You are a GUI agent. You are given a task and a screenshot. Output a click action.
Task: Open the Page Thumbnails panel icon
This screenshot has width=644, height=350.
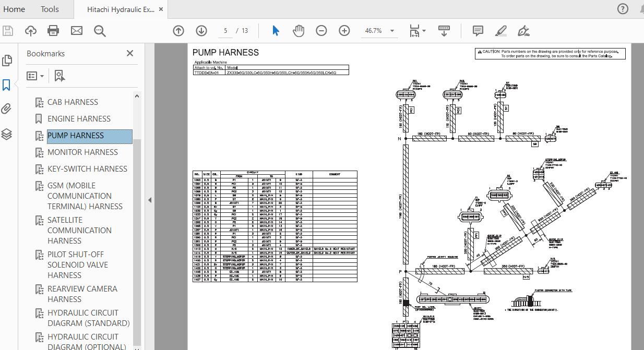[x=7, y=61]
